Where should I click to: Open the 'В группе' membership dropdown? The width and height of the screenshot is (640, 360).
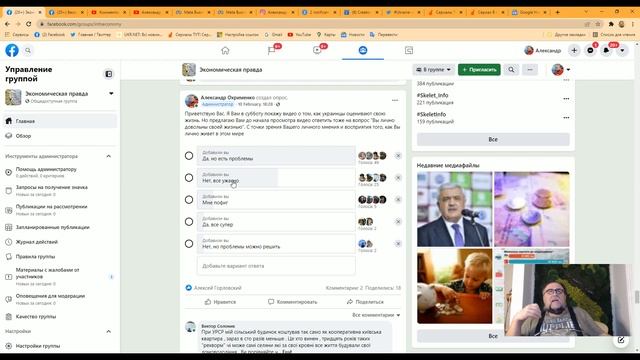[433, 70]
